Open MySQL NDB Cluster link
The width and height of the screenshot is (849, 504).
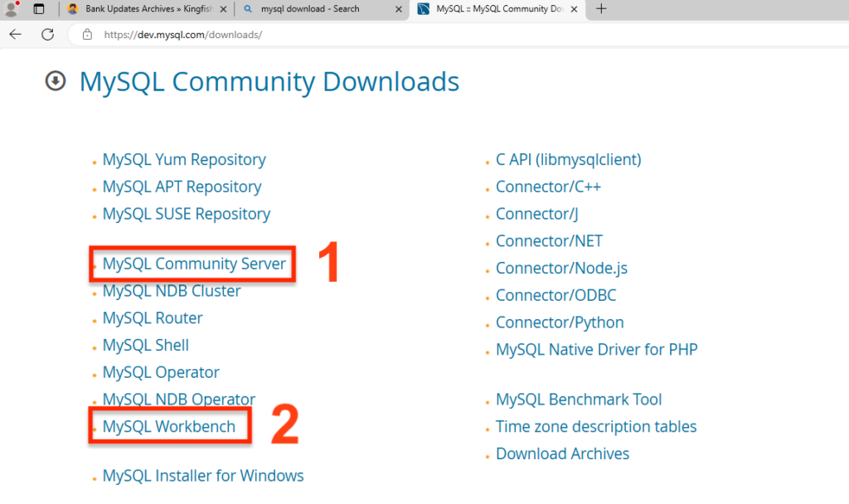point(172,291)
